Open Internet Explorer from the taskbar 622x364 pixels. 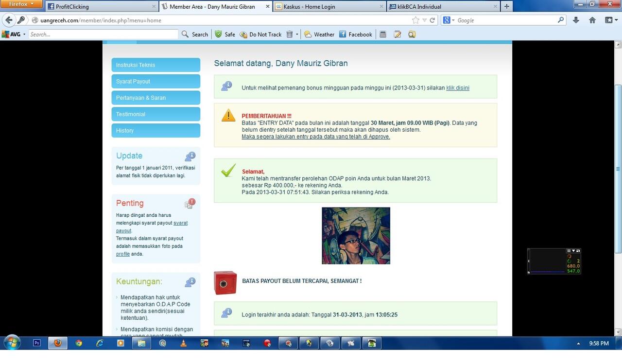100,343
